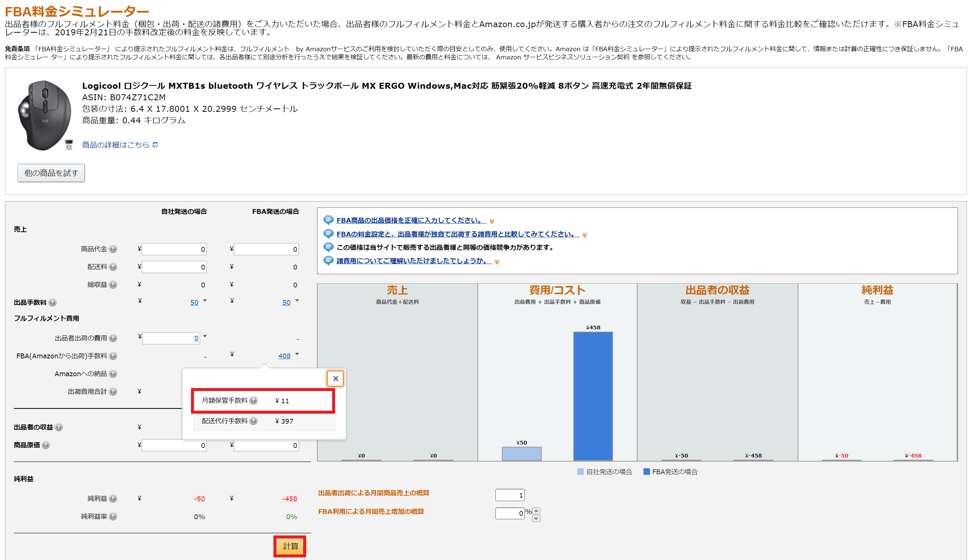Click help icon next to 配送料
Image resolution: width=976 pixels, height=560 pixels.
[x=113, y=267]
